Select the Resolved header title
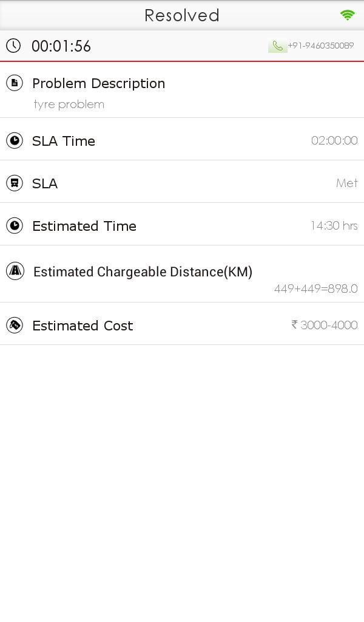 pyautogui.click(x=182, y=15)
